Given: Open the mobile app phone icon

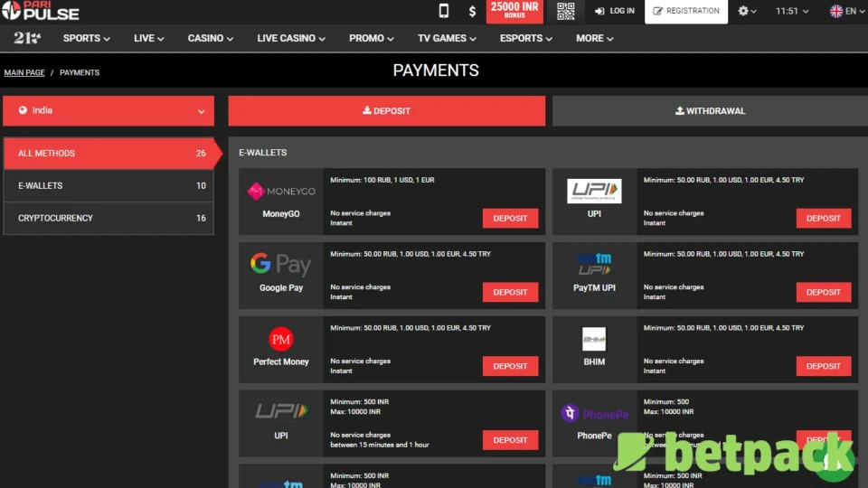Looking at the screenshot, I should [443, 11].
